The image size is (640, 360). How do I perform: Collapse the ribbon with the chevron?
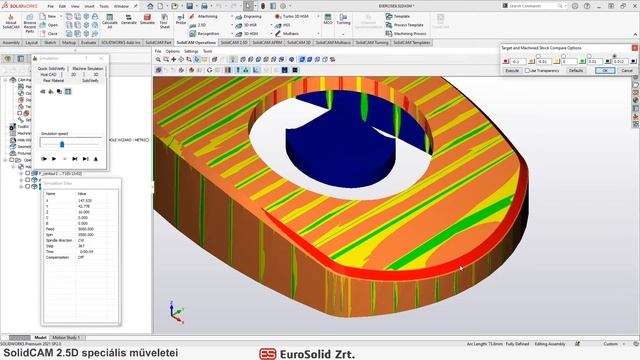point(635,34)
